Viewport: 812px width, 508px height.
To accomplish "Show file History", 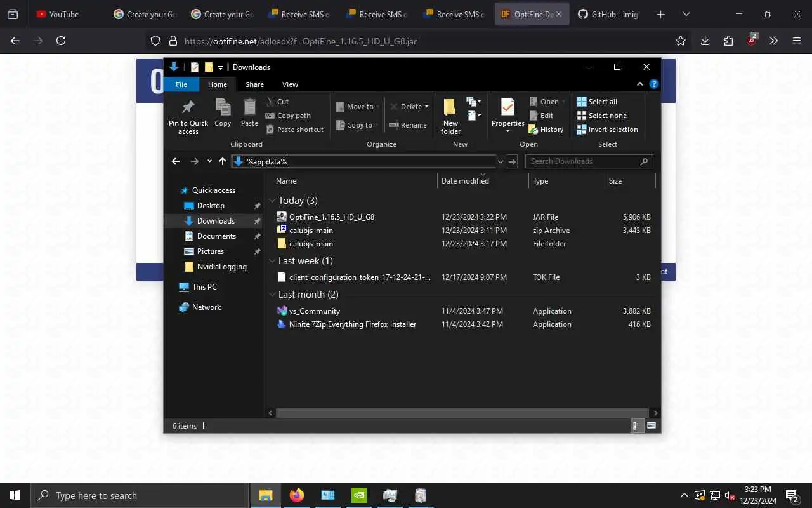I will [546, 130].
